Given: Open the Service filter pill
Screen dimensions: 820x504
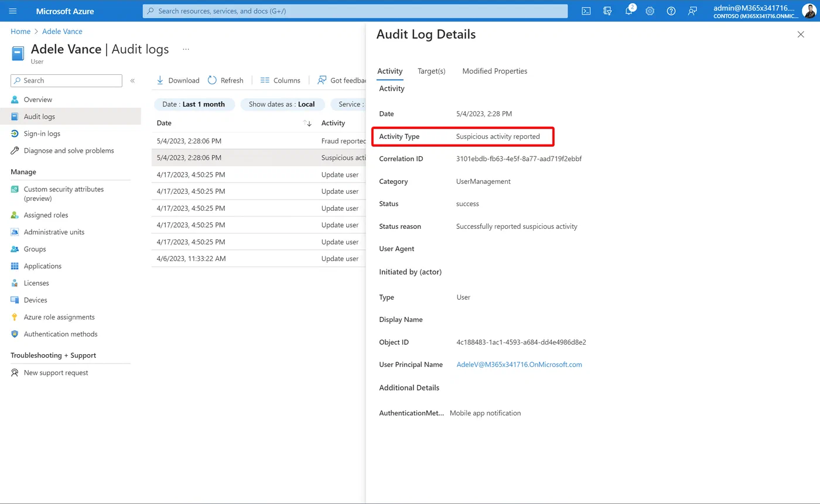Looking at the screenshot, I should pyautogui.click(x=348, y=104).
